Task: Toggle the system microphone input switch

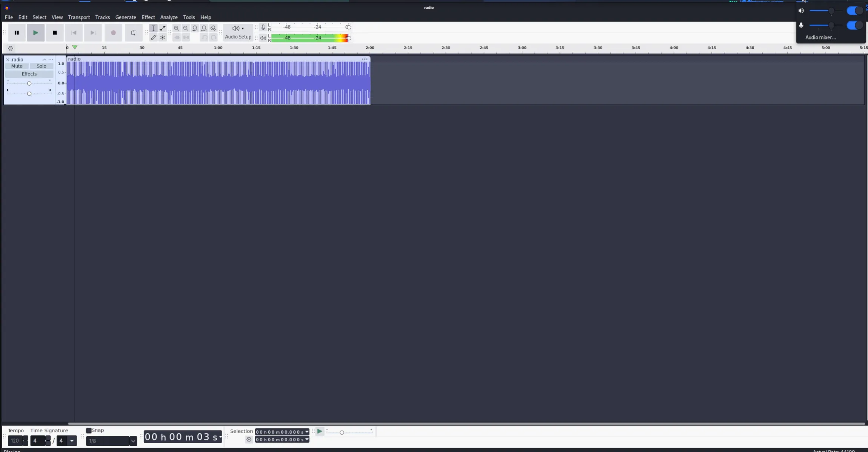Action: click(x=854, y=25)
